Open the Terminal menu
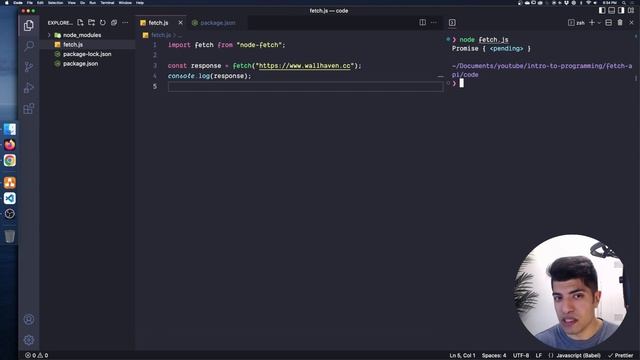Viewport: 640px width, 360px height. [107, 2]
